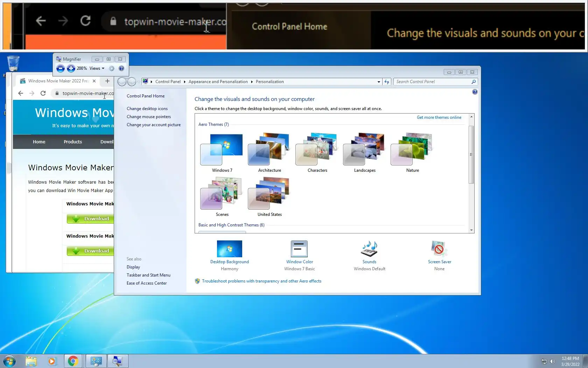
Task: Click the themes list scroll down arrow
Action: tap(471, 230)
